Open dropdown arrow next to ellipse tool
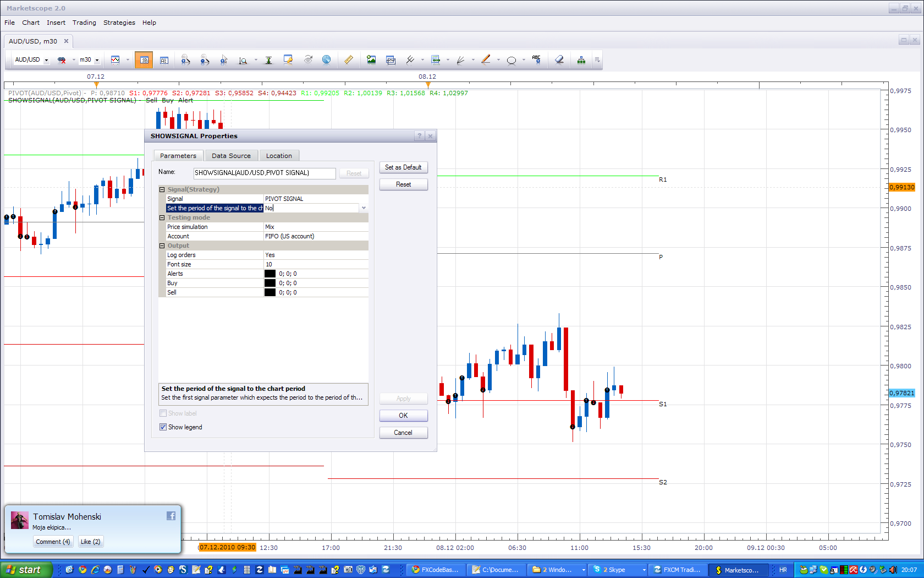This screenshot has width=924, height=578. coord(524,60)
